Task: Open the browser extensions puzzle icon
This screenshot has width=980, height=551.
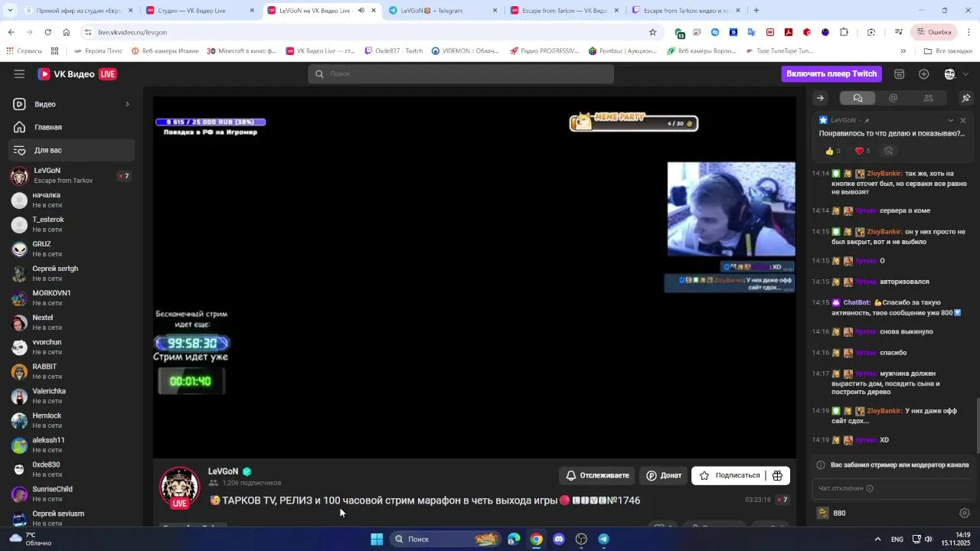Action: 844,32
